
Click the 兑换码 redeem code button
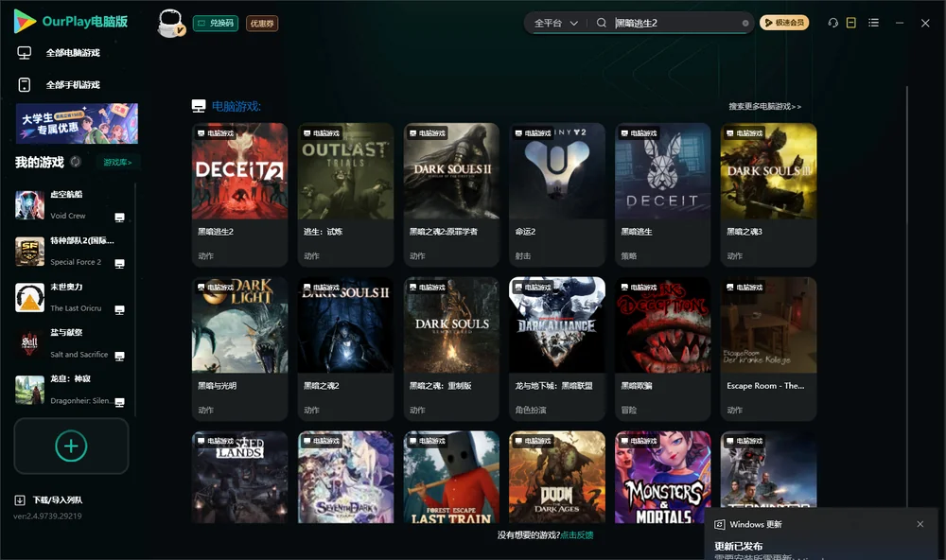216,24
